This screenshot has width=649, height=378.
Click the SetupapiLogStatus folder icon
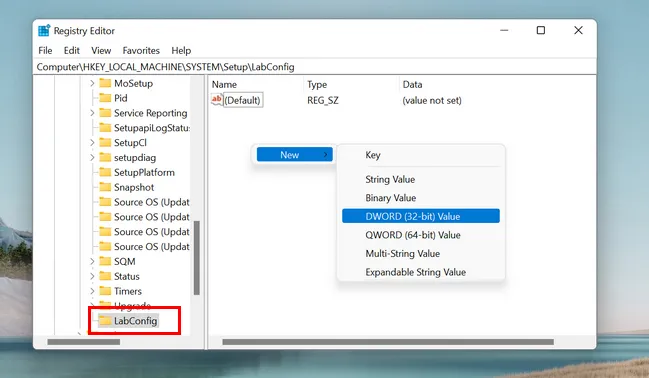[105, 128]
